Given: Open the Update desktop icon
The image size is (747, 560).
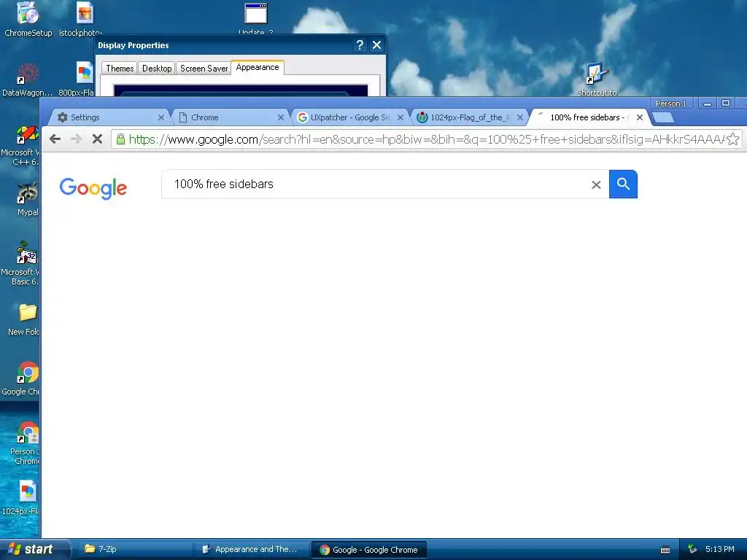Looking at the screenshot, I should pos(256,18).
